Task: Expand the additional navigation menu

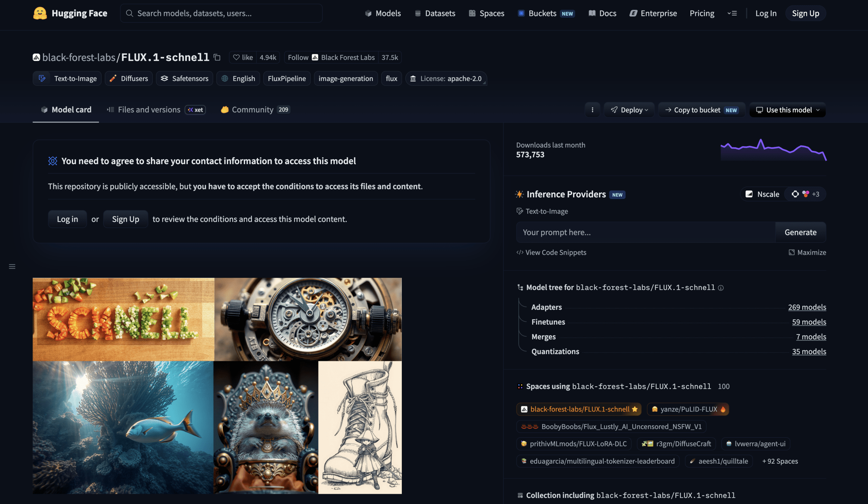Action: [732, 13]
